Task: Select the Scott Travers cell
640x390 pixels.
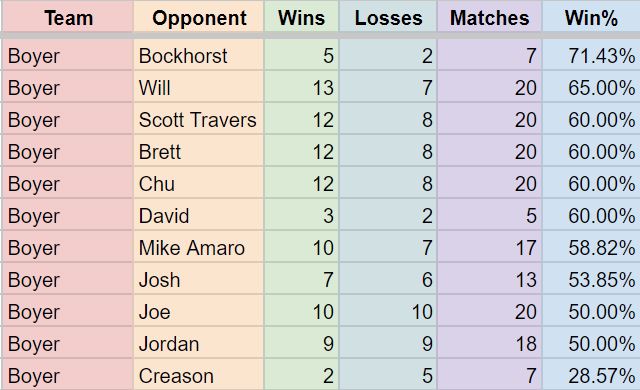Action: click(198, 119)
